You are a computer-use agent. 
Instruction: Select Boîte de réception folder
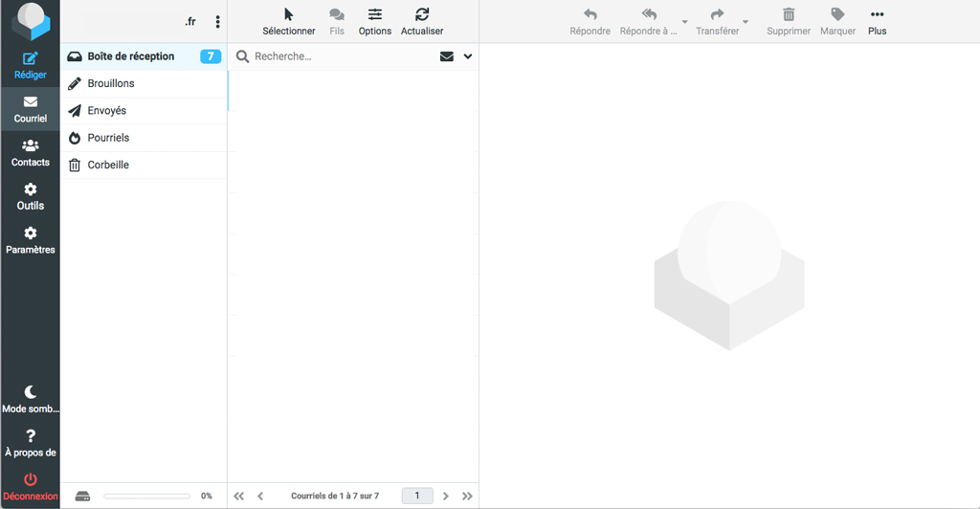pos(144,56)
